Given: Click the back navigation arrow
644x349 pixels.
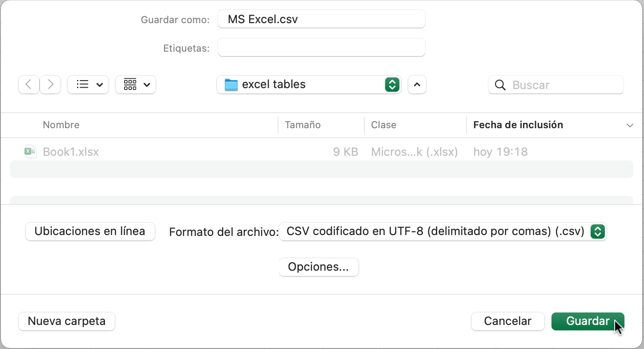Looking at the screenshot, I should point(28,84).
